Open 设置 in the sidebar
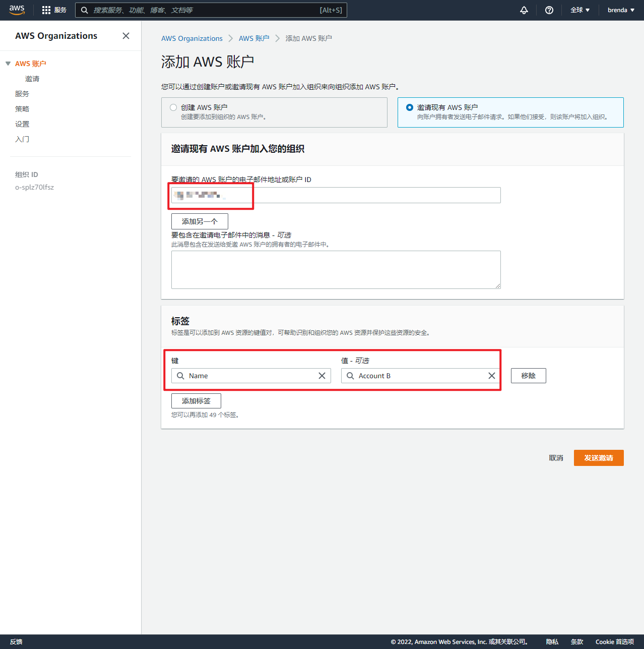This screenshot has width=644, height=649. point(22,124)
